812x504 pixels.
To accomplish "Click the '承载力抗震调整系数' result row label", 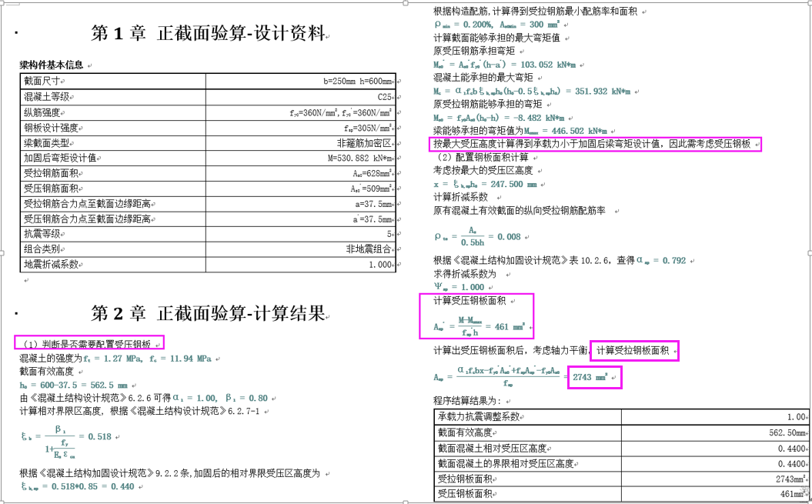I will coord(479,416).
